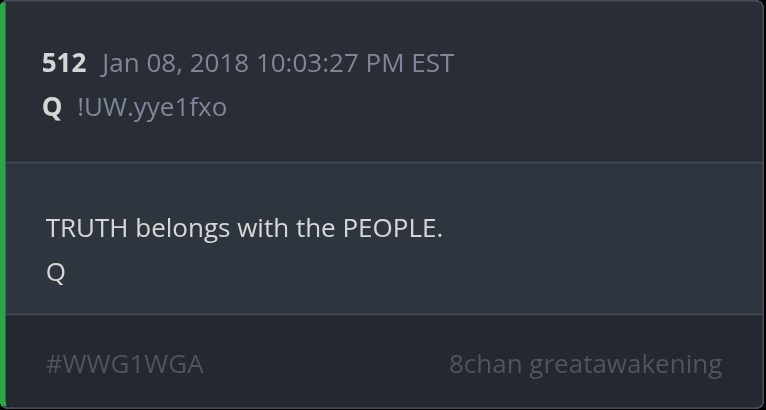Select the Jan 08, 2018 date text

[x=175, y=63]
